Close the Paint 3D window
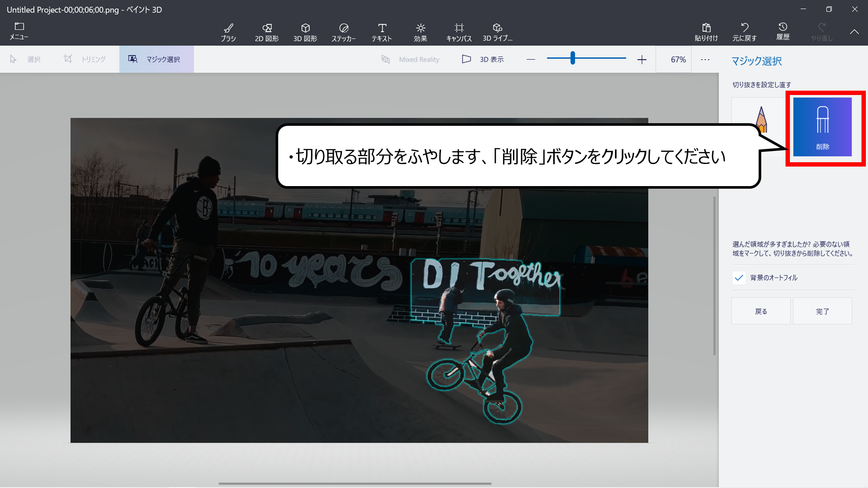The image size is (868, 488). point(855,9)
